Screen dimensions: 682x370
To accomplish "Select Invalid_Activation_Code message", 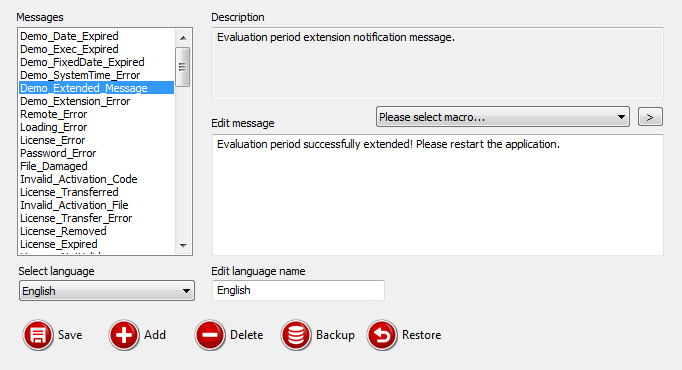I will point(96,179).
